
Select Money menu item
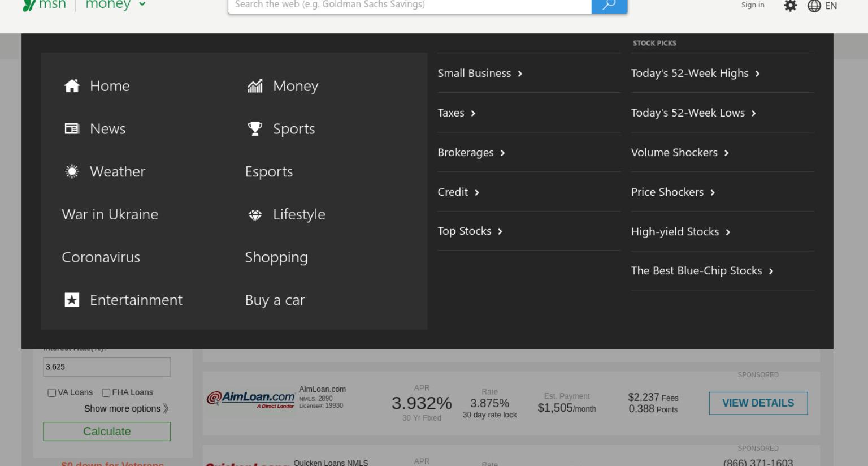click(296, 86)
